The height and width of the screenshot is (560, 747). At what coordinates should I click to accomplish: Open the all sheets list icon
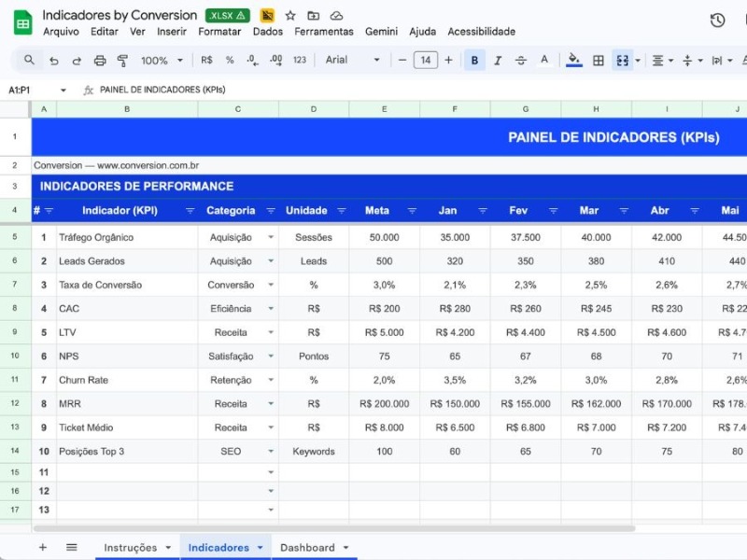click(x=71, y=548)
